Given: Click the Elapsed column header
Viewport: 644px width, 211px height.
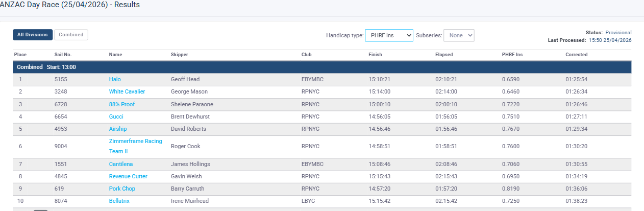Looking at the screenshot, I should (x=444, y=55).
